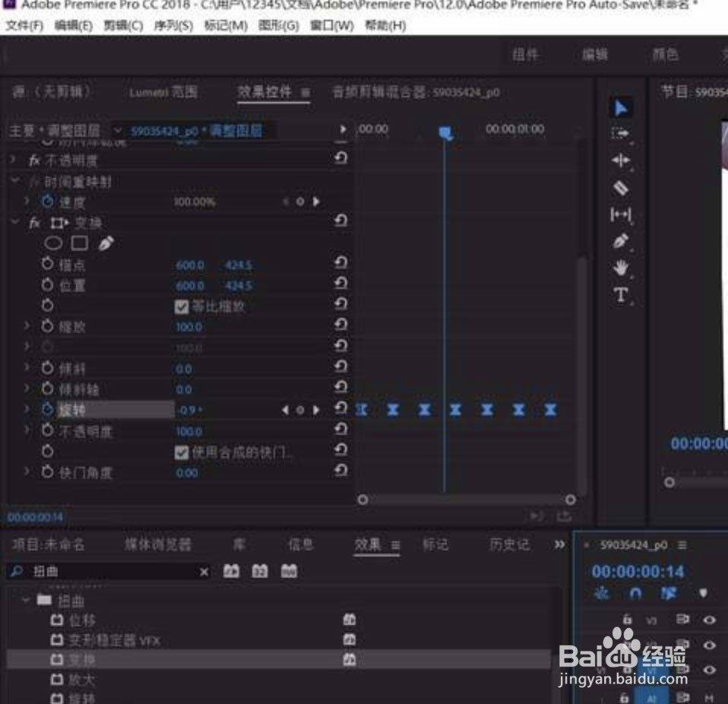Screen dimensions: 728x704
Task: Open S9035424_p0 sequence panel menu
Action: point(682,545)
